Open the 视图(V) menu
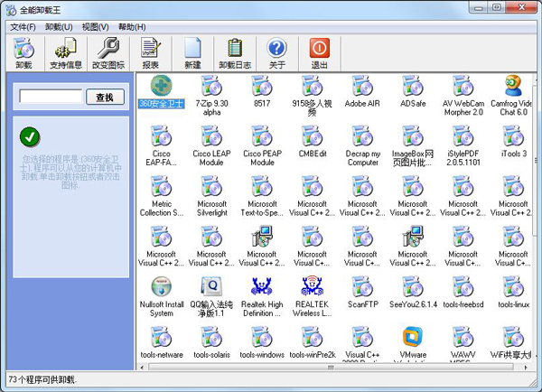 click(96, 27)
